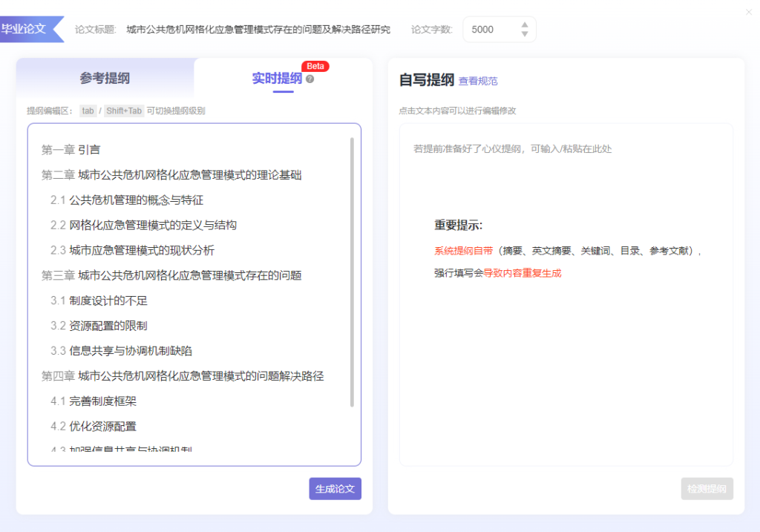Image resolution: width=760 pixels, height=532 pixels.
Task: Switch to the 参考提纲 tab
Action: tap(105, 78)
